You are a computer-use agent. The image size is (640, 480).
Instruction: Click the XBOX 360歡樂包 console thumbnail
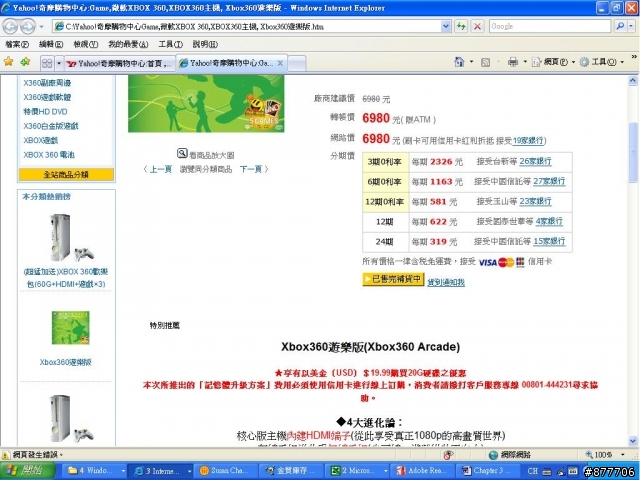click(70, 238)
